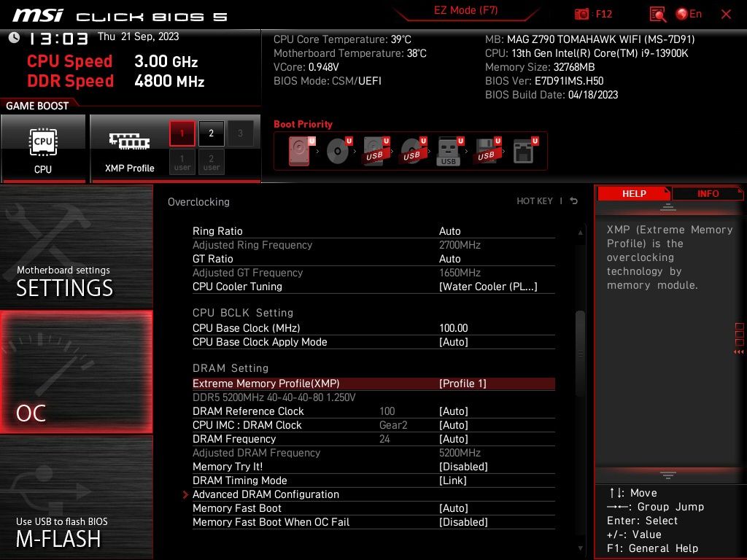
Task: Open DRAM Frequency [Auto] dropdown
Action: [454, 438]
